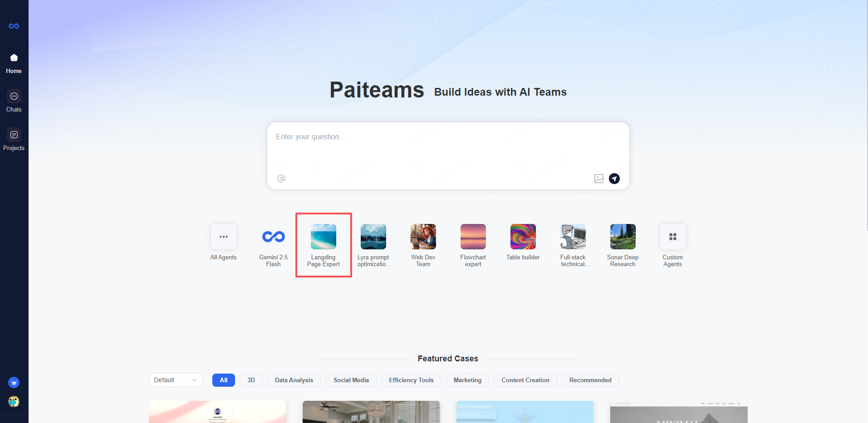Open the chandelier interior featured case thumbnail

pyautogui.click(x=371, y=412)
